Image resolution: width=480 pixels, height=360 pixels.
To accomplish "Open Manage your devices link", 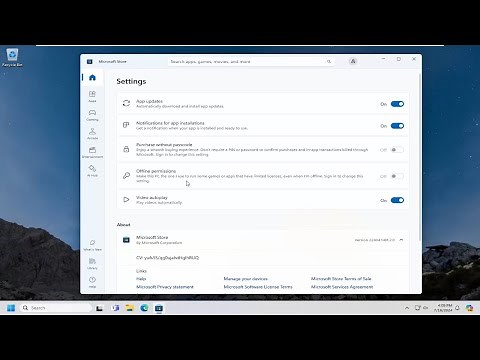I will 245,279.
